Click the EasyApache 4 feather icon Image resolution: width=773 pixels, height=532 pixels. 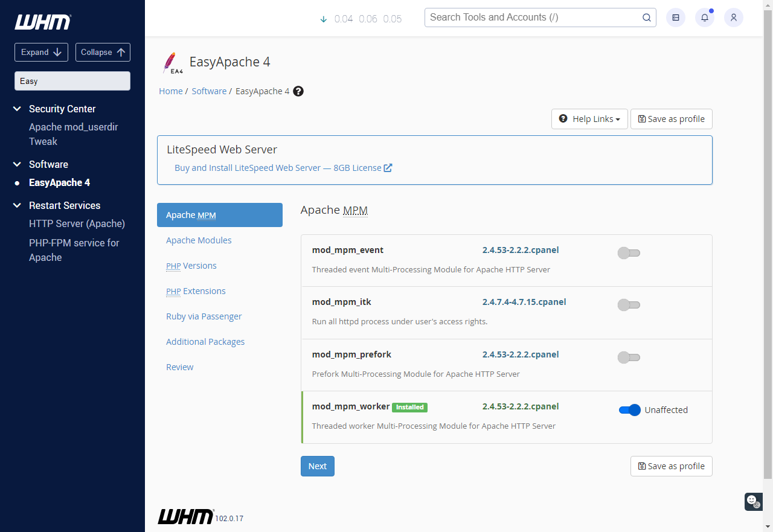click(x=172, y=62)
